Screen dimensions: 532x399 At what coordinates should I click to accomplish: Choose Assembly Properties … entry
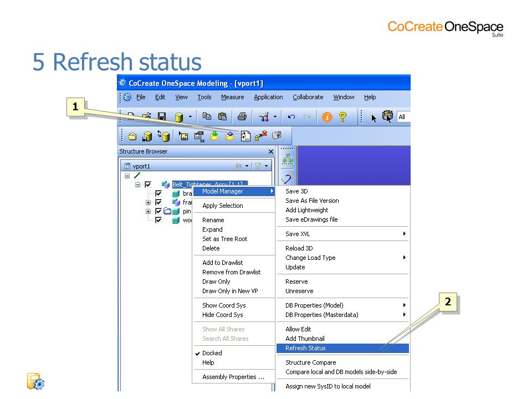click(234, 377)
